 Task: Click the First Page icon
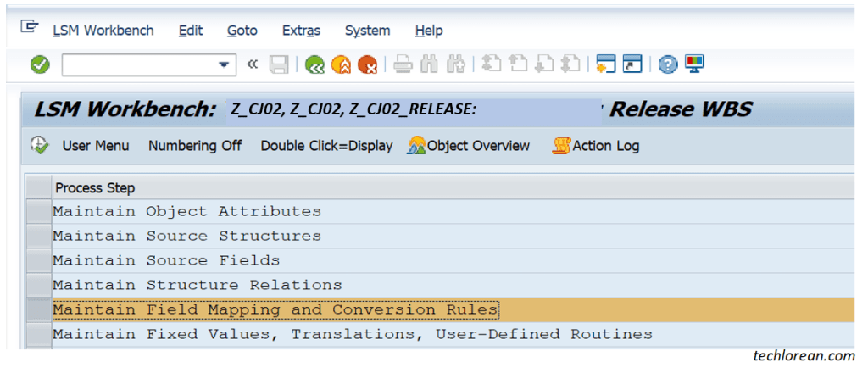point(491,64)
